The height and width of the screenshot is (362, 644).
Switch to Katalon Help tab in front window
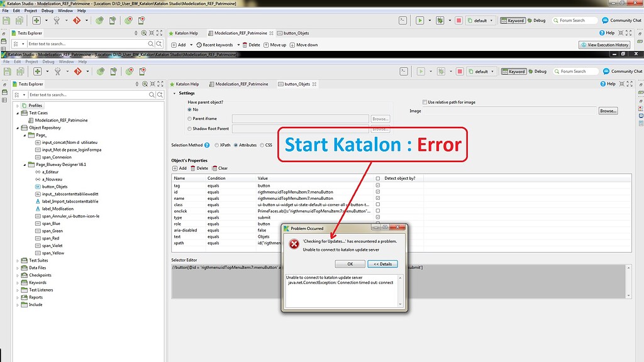point(184,84)
